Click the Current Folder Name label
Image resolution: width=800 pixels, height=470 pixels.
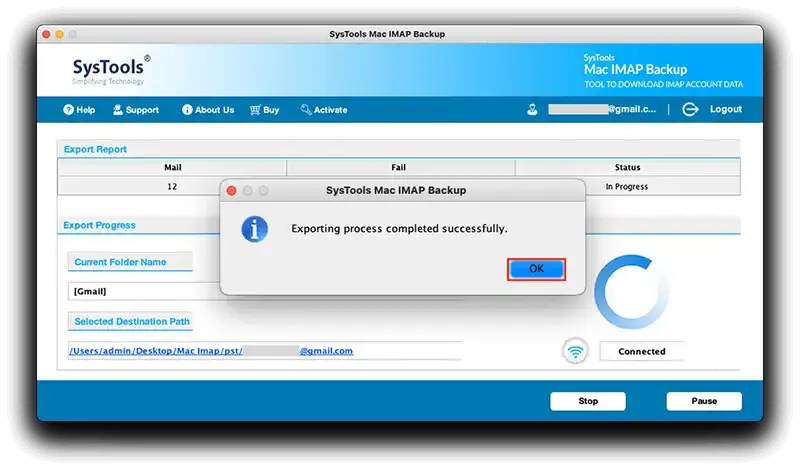[x=120, y=262]
